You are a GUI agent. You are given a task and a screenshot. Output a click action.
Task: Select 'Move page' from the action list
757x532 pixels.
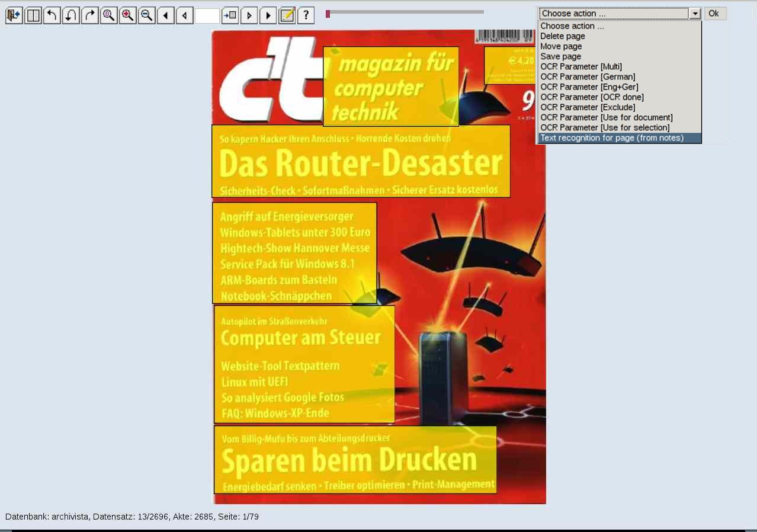point(620,46)
